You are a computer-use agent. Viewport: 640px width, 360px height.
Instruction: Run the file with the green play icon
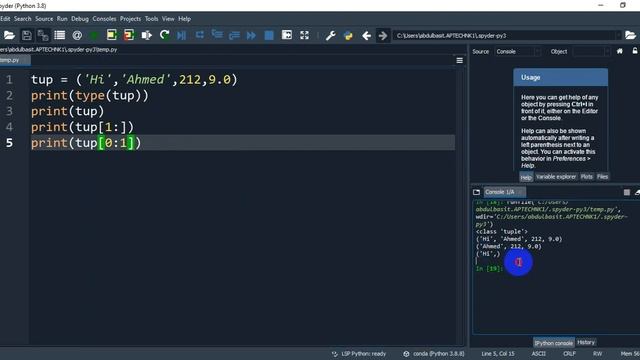(x=94, y=36)
